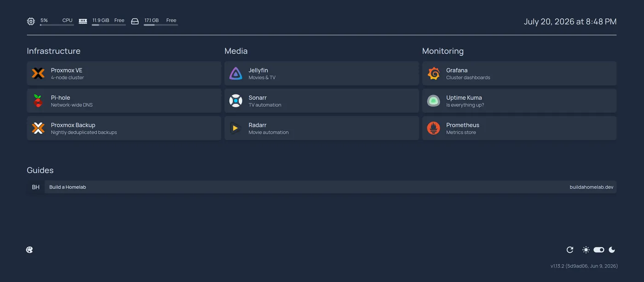This screenshot has height=282, width=644.
Task: Click the 'Metrics store' description
Action: coord(461,132)
